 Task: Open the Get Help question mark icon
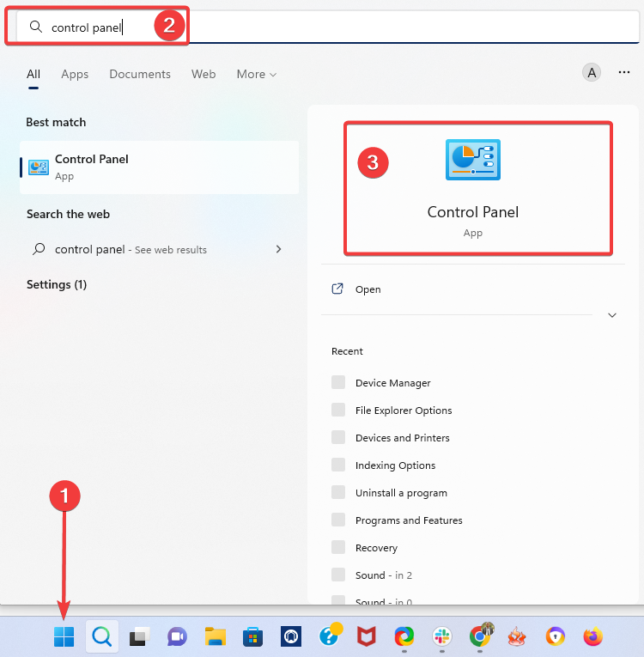click(330, 636)
